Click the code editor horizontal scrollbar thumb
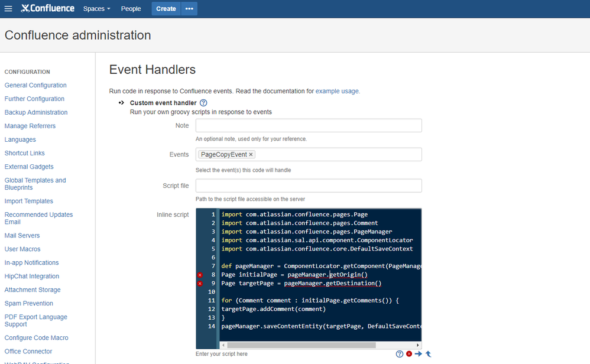The image size is (590, 364). (302, 345)
